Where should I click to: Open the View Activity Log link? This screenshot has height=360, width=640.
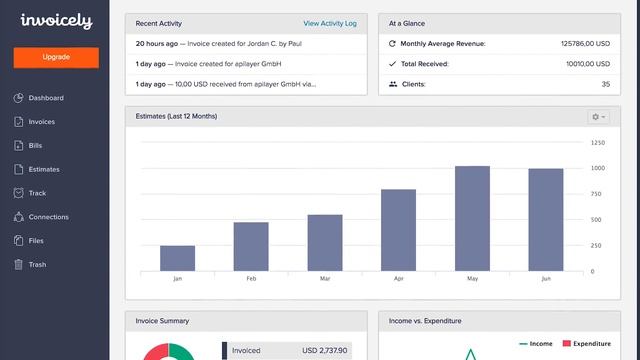coord(330,24)
